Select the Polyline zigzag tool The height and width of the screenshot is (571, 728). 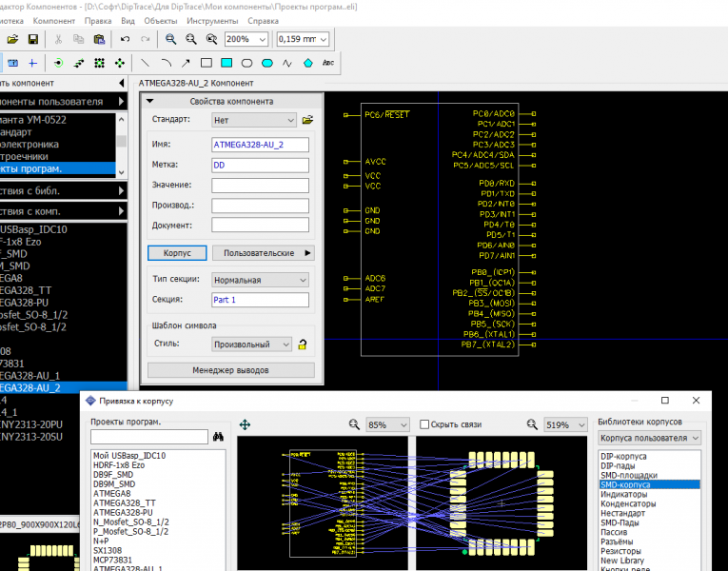(x=287, y=63)
